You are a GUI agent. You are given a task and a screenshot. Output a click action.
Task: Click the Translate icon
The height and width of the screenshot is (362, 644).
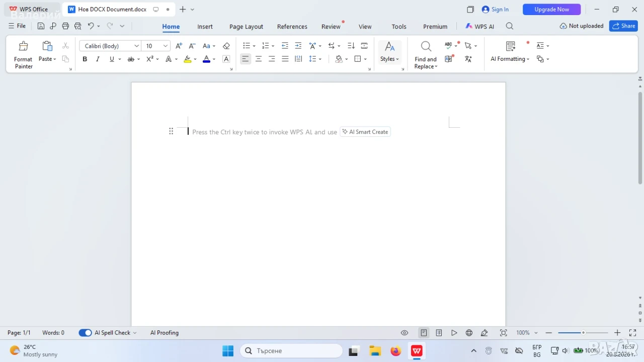pyautogui.click(x=468, y=59)
